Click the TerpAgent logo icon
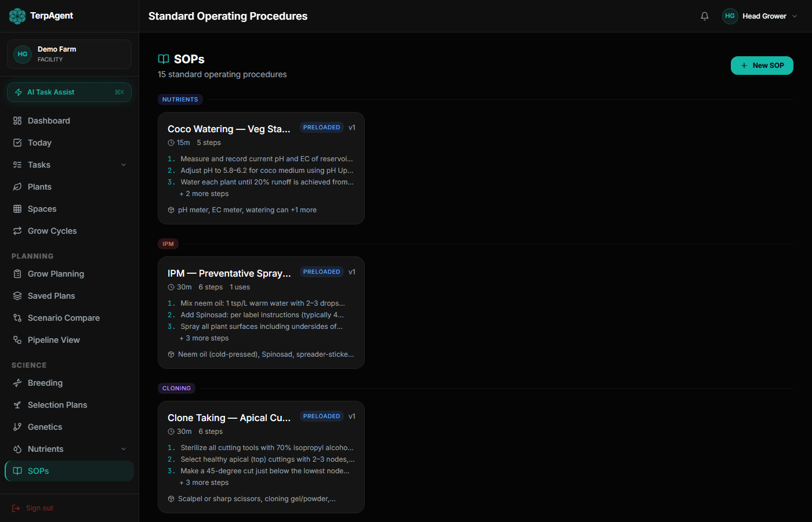Image resolution: width=812 pixels, height=522 pixels. pyautogui.click(x=17, y=16)
